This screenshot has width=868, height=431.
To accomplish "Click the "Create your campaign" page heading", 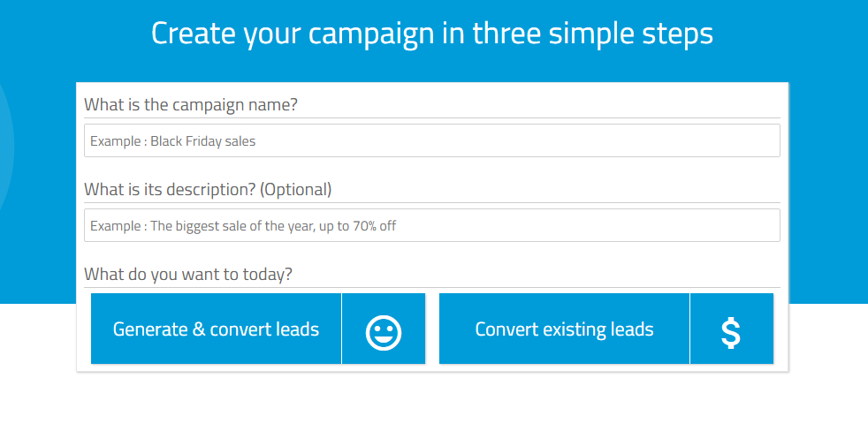I will tap(431, 34).
